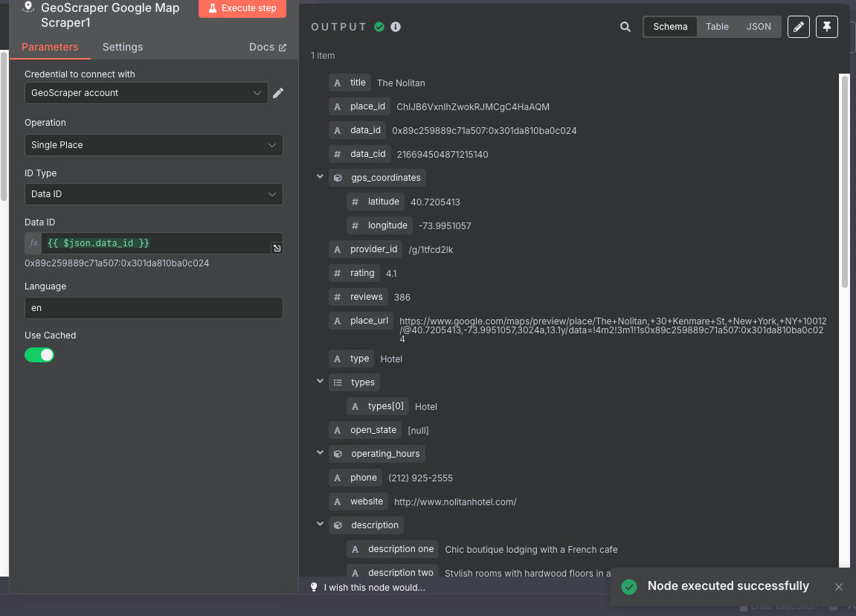Click the lightbulb icon for node wishes

(x=314, y=587)
